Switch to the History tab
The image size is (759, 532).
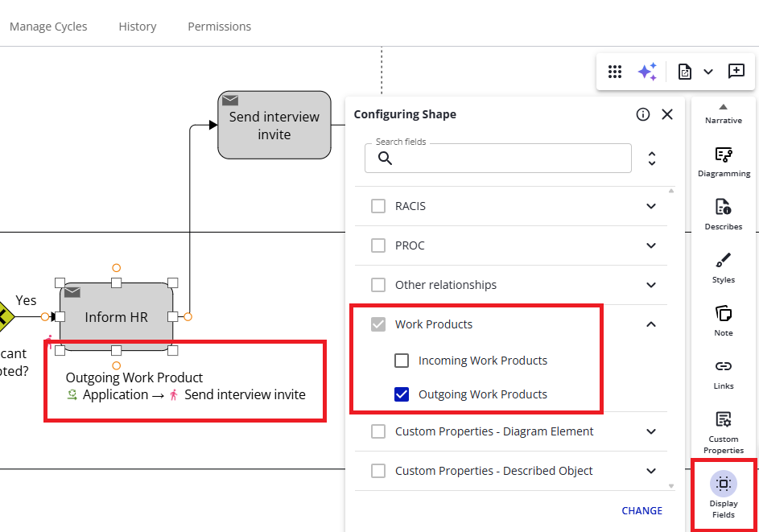(x=138, y=27)
